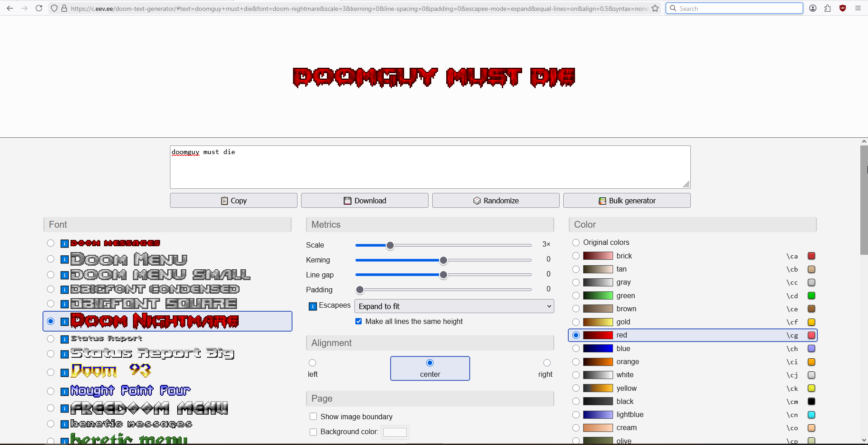Viewport: 868px width, 445px height.
Task: Click the green color code swatch icon
Action: pyautogui.click(x=811, y=296)
